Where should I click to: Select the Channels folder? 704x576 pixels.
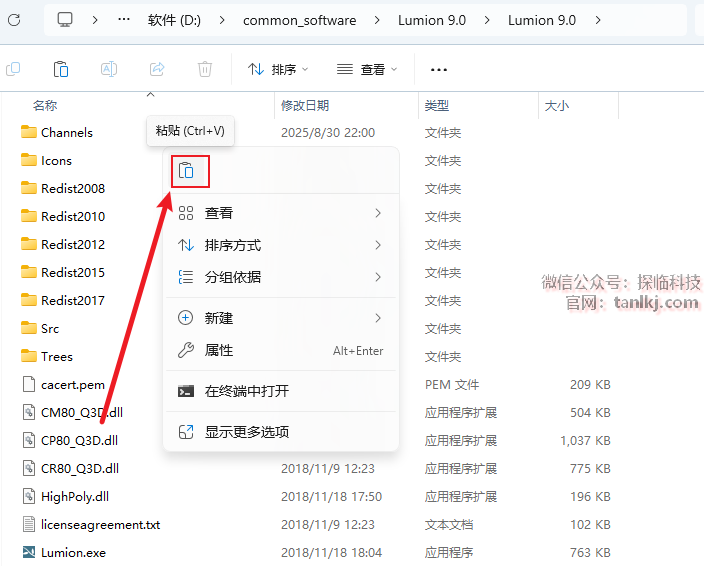[x=66, y=132]
